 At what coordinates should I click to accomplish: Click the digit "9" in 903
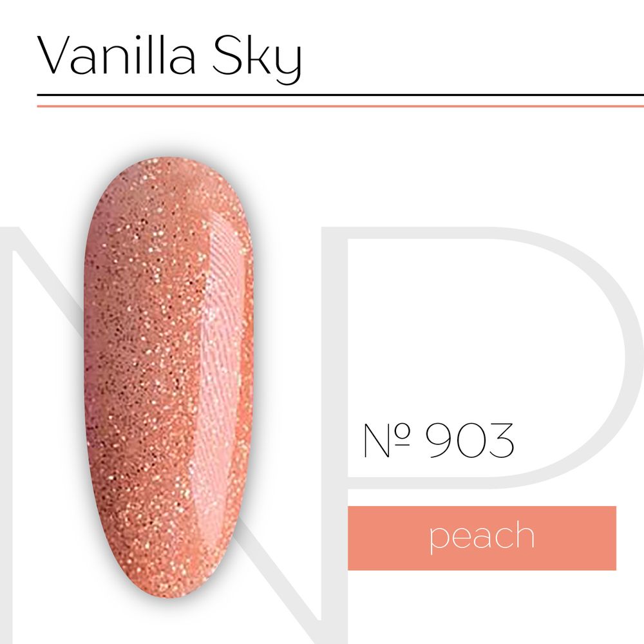click(x=440, y=440)
